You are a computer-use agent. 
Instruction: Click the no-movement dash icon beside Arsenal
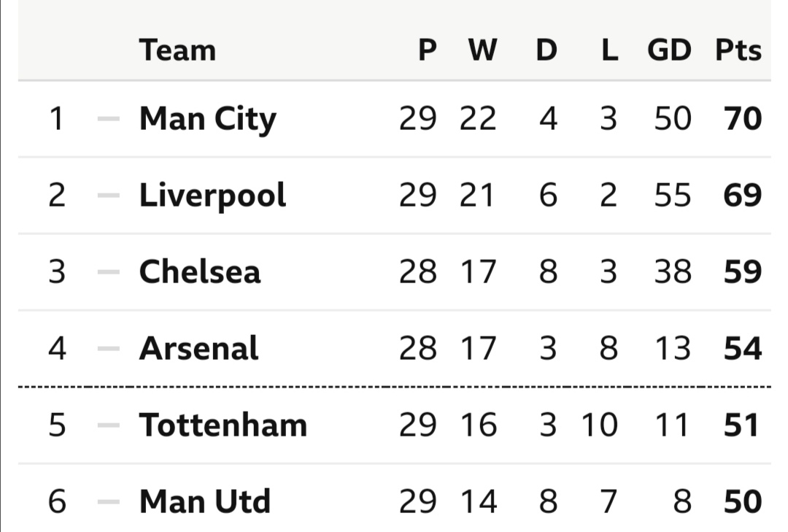click(x=109, y=349)
